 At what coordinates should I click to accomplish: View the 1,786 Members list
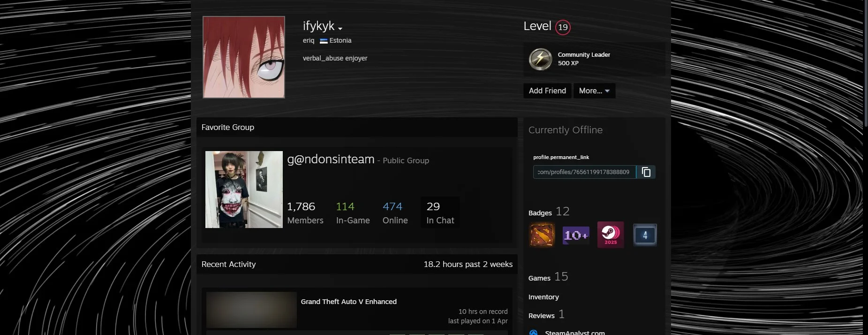point(305,213)
